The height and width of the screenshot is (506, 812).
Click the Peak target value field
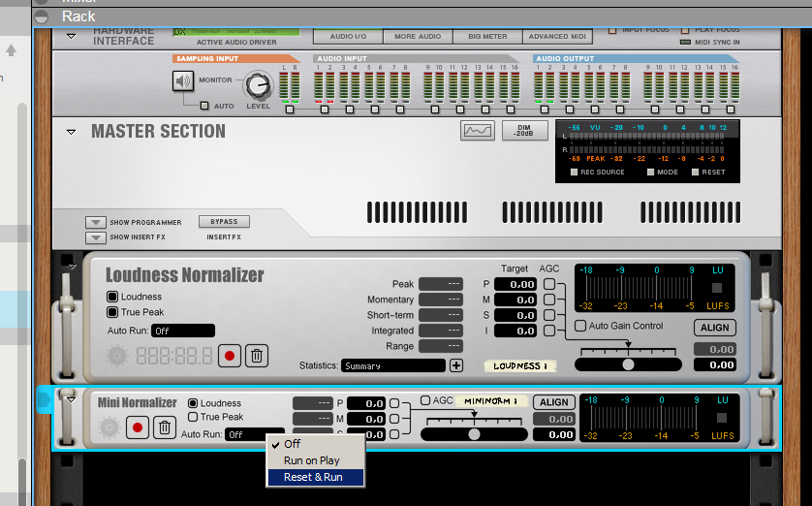515,284
